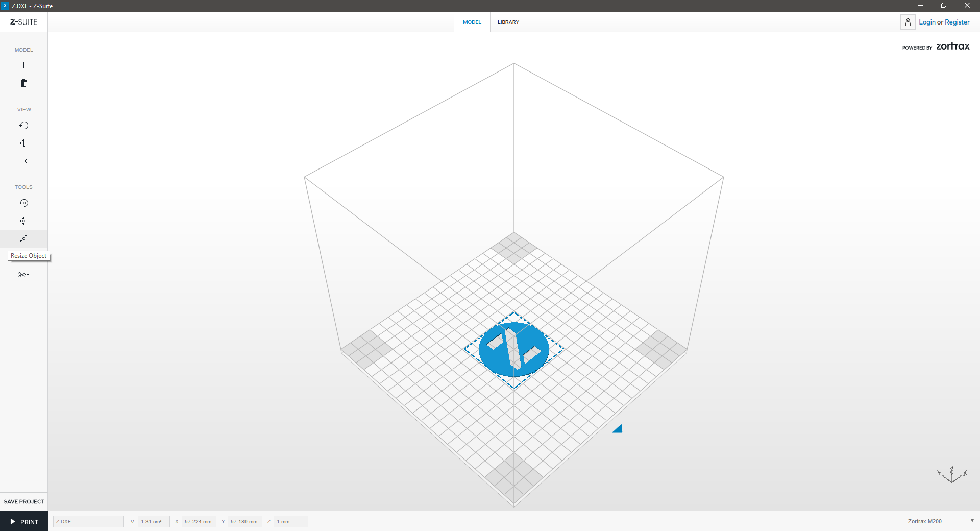Switch to the LIBRARY tab
Viewport: 980px width, 531px height.
pos(508,22)
